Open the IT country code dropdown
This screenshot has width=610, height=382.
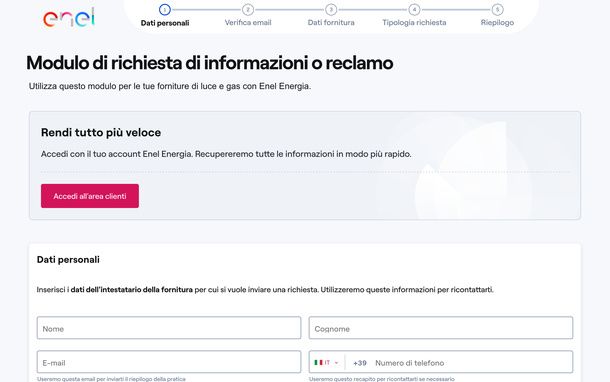(x=326, y=363)
